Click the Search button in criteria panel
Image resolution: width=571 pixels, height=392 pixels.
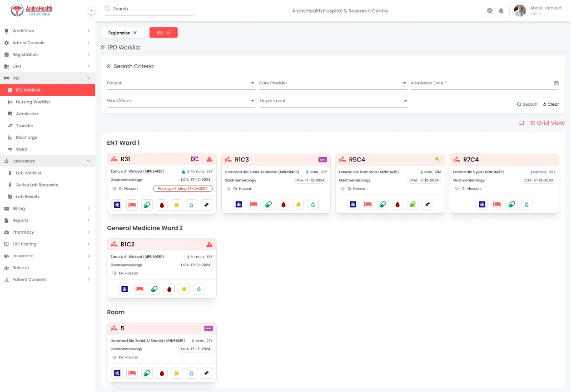527,104
